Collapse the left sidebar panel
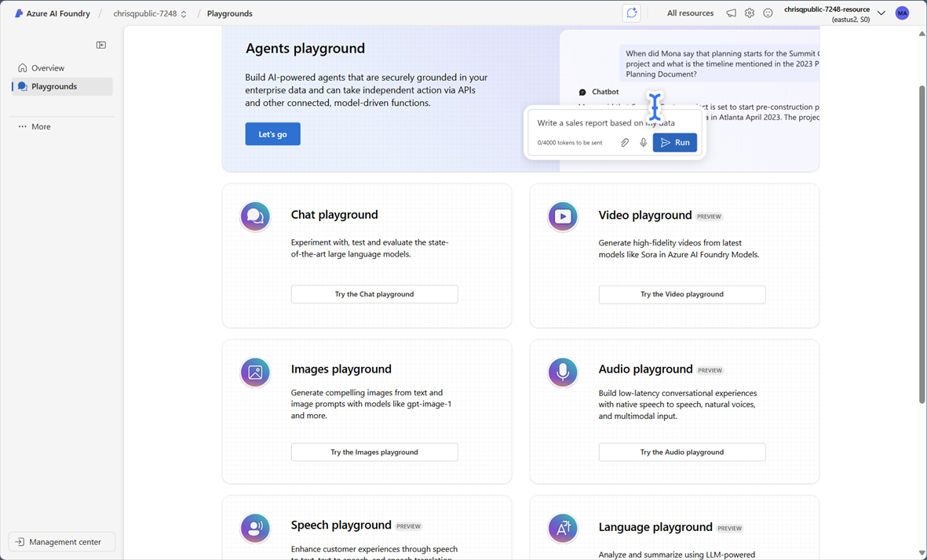This screenshot has height=560, width=927. (101, 45)
